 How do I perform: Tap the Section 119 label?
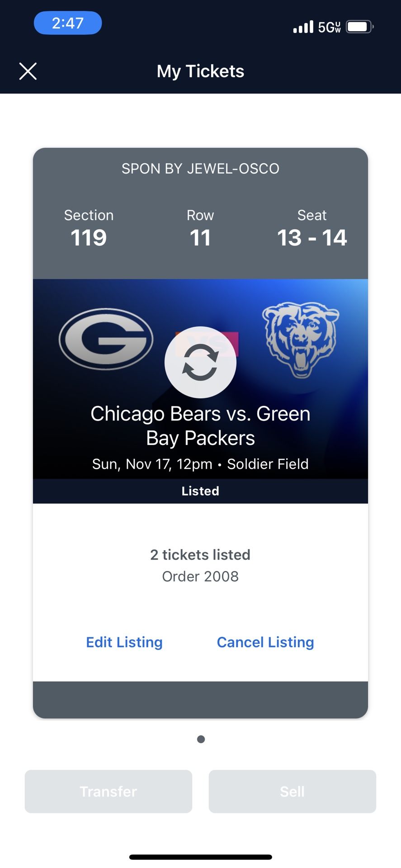pos(89,227)
